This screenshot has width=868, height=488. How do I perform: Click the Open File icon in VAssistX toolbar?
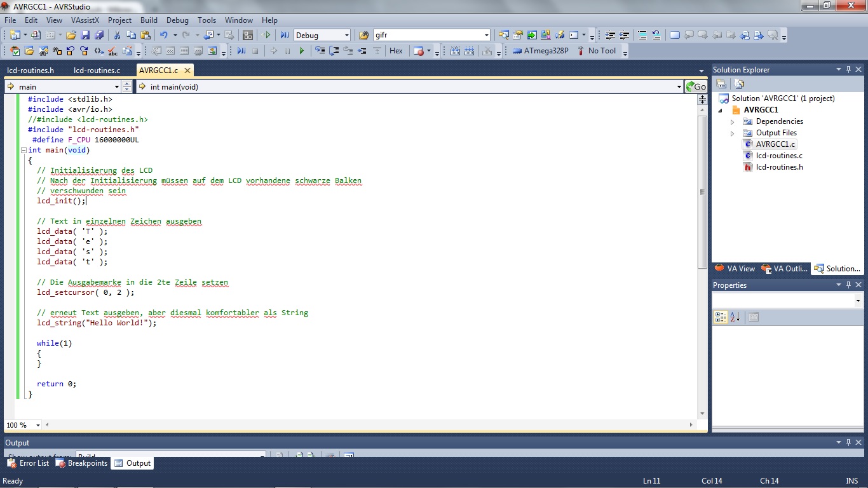pos(30,51)
